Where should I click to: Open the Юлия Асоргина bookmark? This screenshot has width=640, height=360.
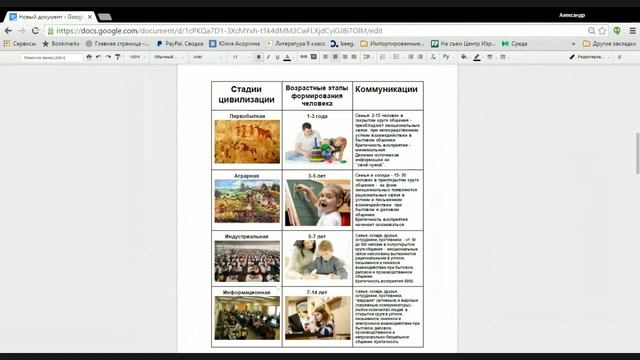click(235, 43)
